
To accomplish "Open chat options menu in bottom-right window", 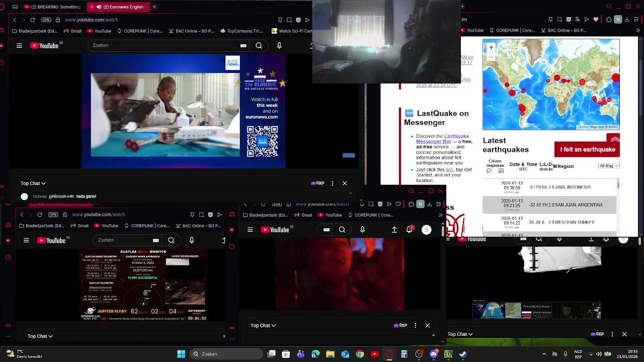I will point(612,334).
